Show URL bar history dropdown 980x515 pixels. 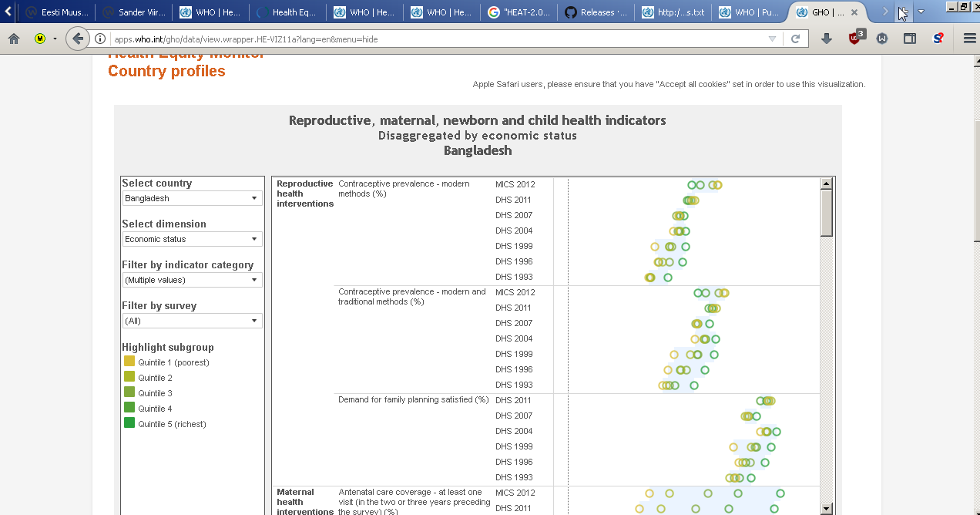tap(773, 39)
